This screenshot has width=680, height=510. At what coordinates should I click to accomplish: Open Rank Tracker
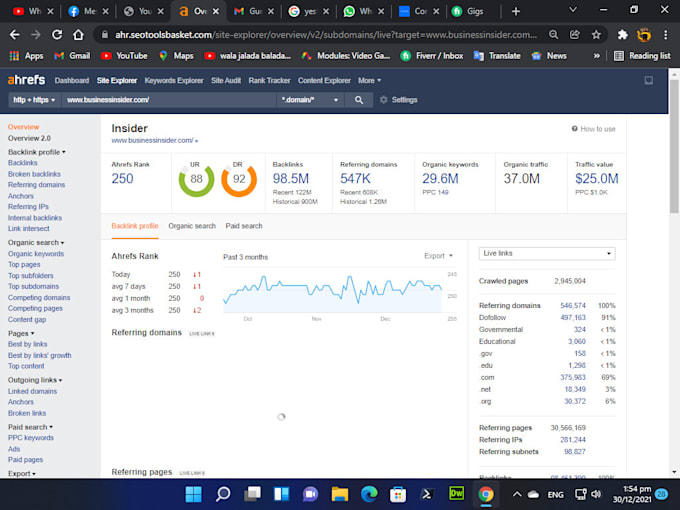click(x=269, y=81)
